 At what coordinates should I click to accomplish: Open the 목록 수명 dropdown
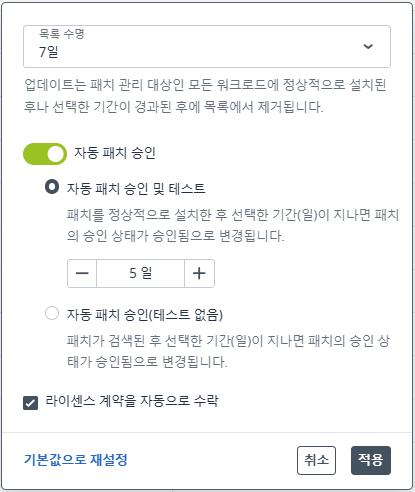pos(207,46)
